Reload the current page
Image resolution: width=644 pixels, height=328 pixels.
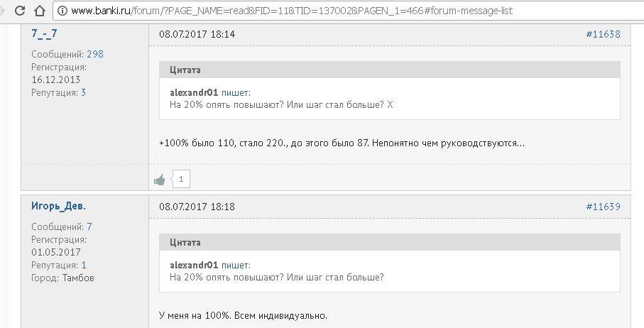click(20, 11)
